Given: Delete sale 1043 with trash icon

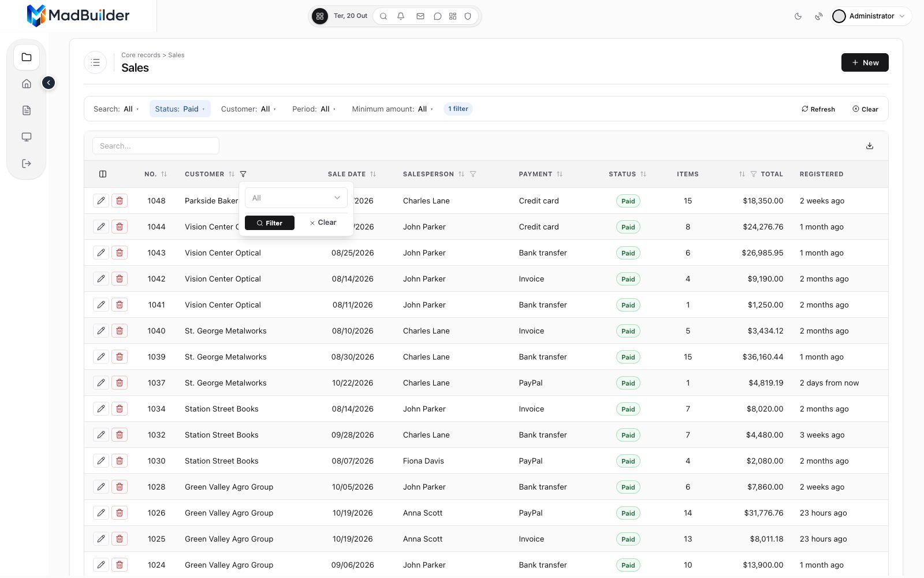Looking at the screenshot, I should pyautogui.click(x=120, y=253).
